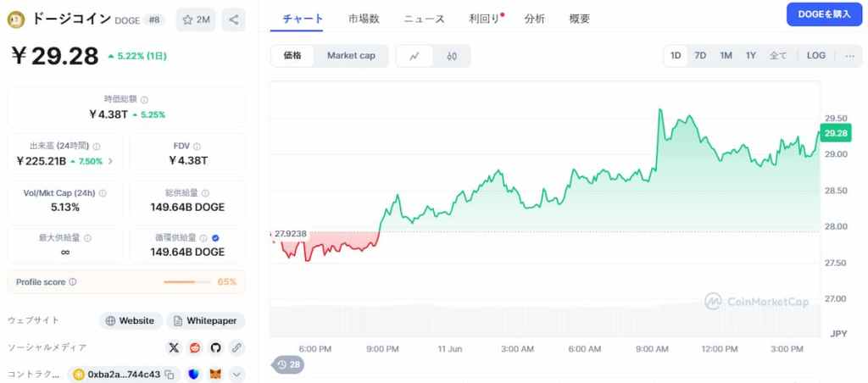Click the DOGEを購入 buy button

click(823, 14)
